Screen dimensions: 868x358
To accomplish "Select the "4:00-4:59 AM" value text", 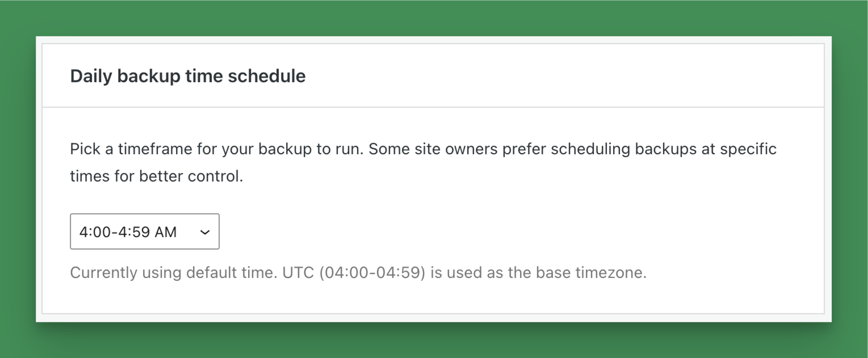I will tap(128, 232).
